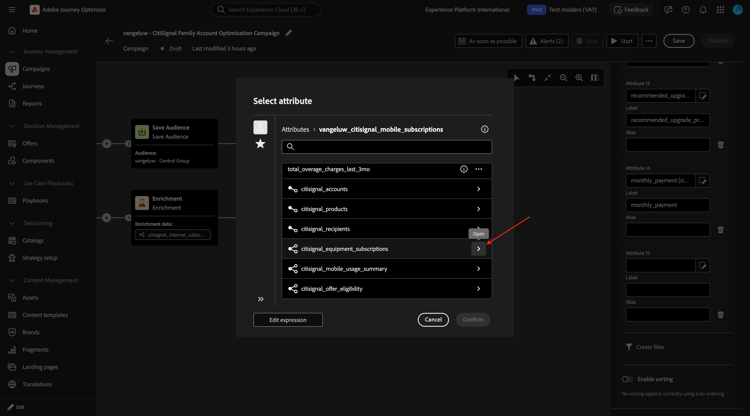The image size is (750, 416).
Task: Click the Enrichment activity icon
Action: pyautogui.click(x=142, y=203)
